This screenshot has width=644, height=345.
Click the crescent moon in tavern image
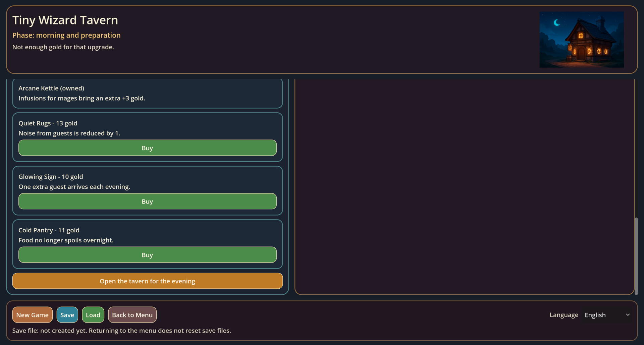[557, 22]
